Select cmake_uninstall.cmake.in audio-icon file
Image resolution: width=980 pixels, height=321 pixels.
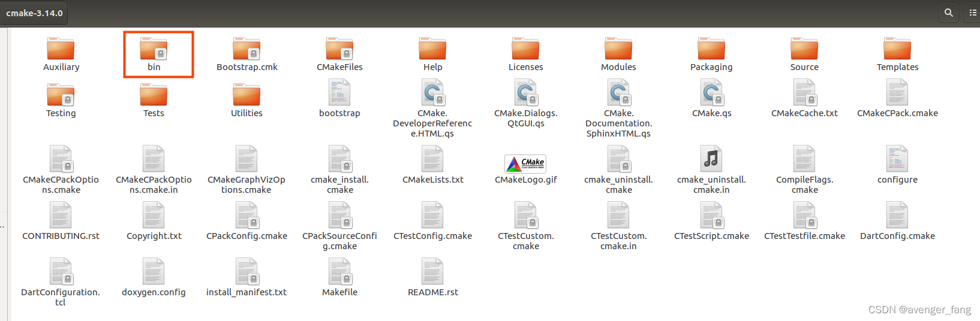point(711,159)
